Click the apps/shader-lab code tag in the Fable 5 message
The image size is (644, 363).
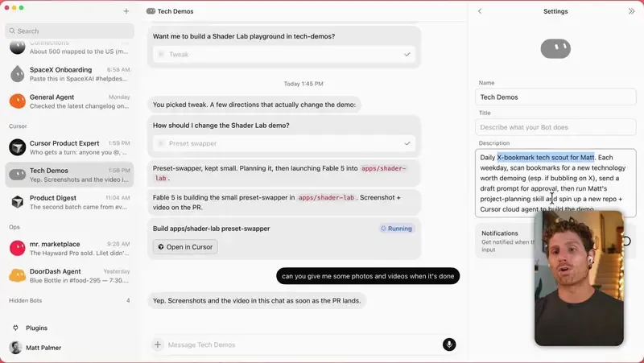pos(327,197)
